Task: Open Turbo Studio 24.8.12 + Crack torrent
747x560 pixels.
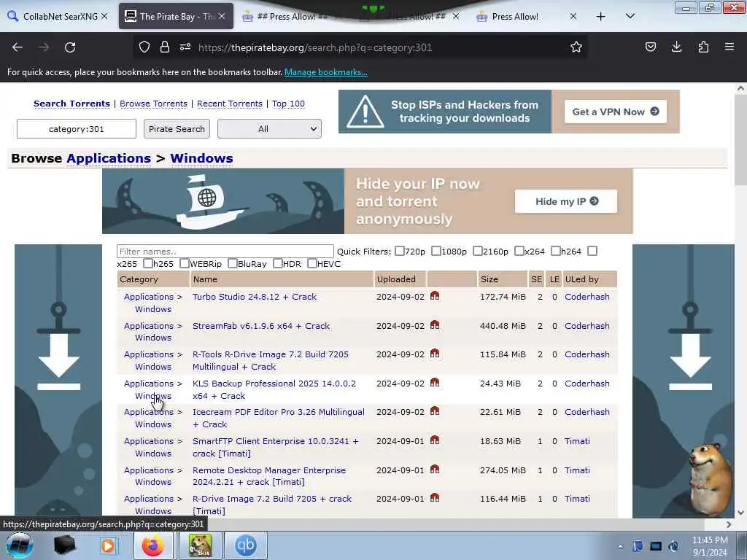Action: coord(255,297)
